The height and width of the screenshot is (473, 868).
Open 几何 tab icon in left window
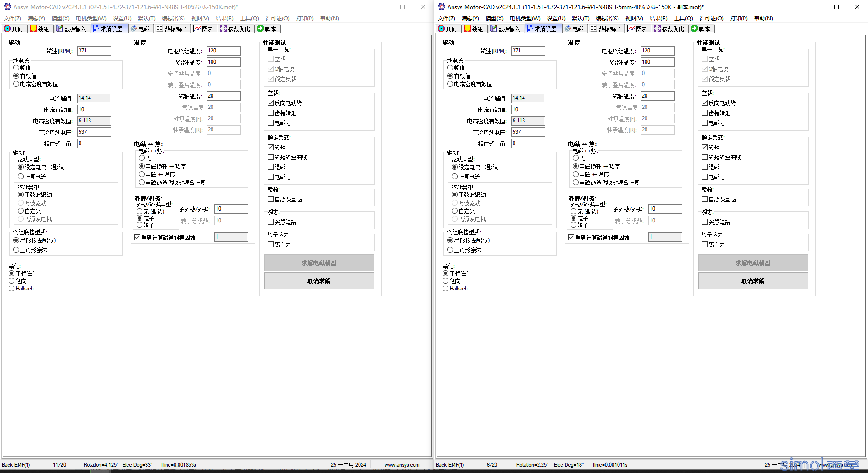click(7, 28)
